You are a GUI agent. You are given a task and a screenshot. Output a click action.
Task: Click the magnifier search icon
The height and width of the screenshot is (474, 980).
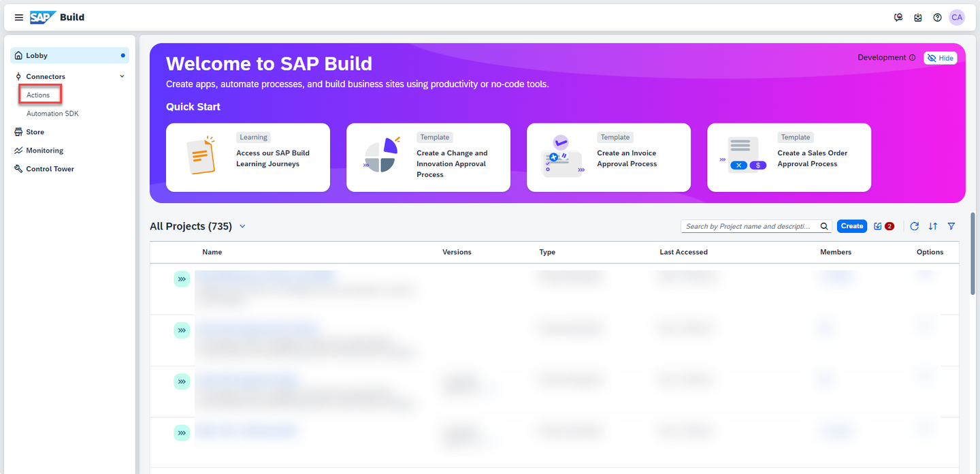click(x=824, y=226)
